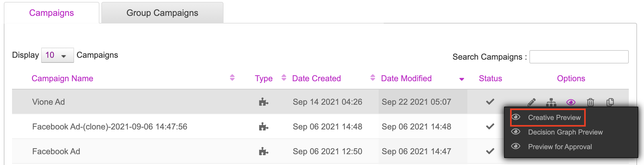Switch to the Group Campaigns tab

[x=162, y=13]
